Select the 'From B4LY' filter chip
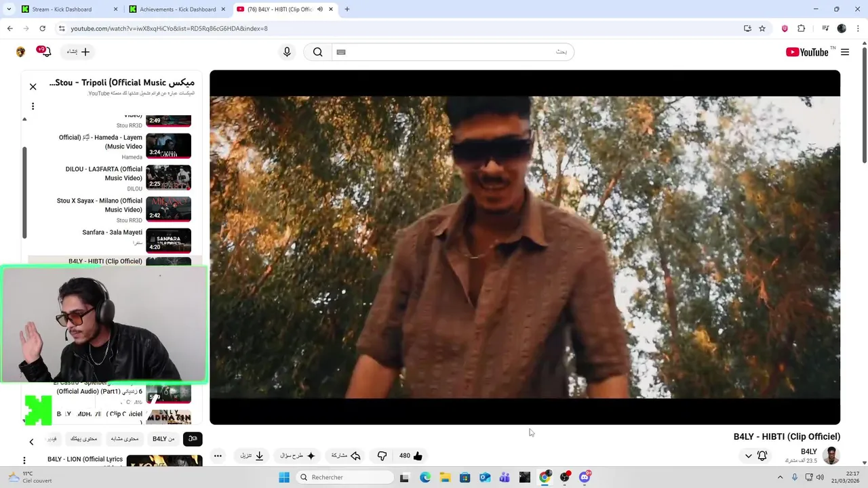The height and width of the screenshot is (488, 868). point(163,439)
